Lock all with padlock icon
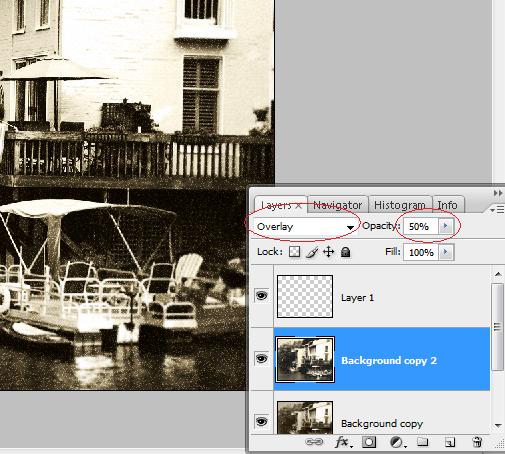Viewport: 505px width, 454px height. [346, 252]
